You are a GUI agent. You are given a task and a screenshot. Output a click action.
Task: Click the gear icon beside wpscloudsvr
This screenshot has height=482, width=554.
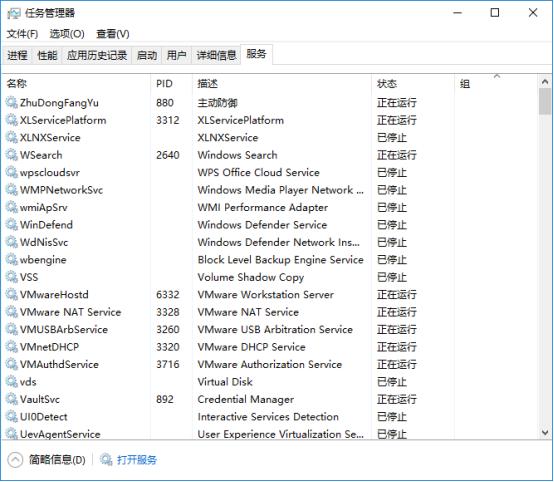pos(11,172)
